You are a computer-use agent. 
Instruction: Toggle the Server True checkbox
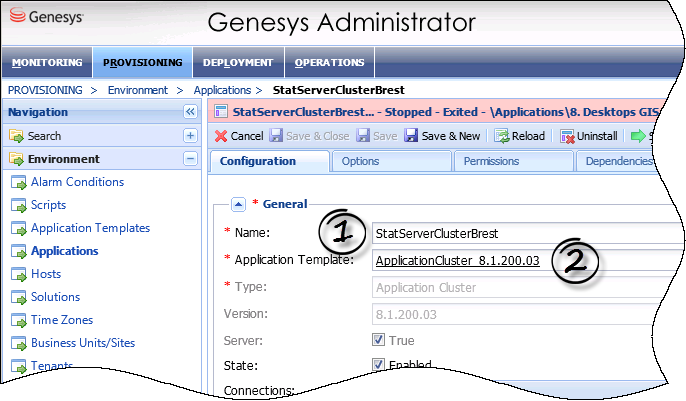(x=378, y=341)
